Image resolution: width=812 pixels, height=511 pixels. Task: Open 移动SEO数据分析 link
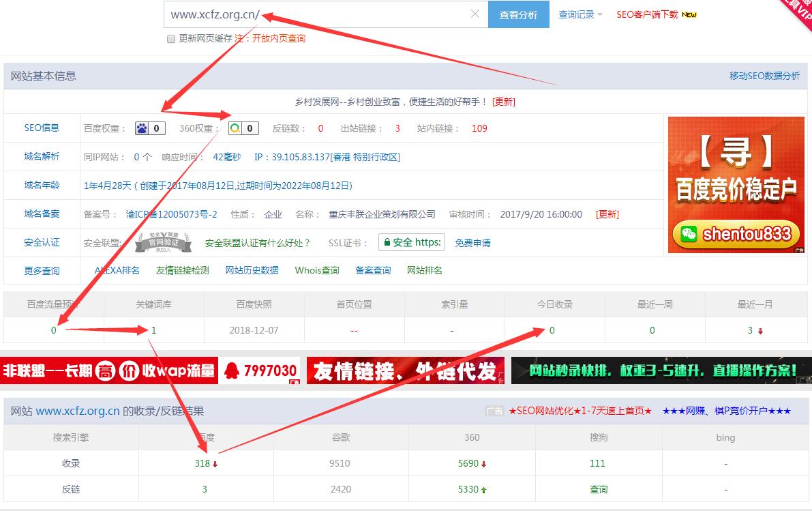[x=764, y=76]
